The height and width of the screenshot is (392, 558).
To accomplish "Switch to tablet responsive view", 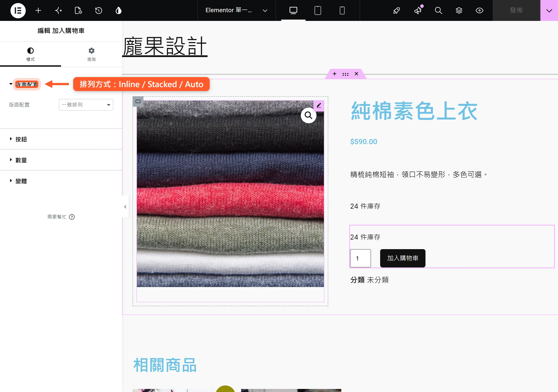I will tap(318, 10).
